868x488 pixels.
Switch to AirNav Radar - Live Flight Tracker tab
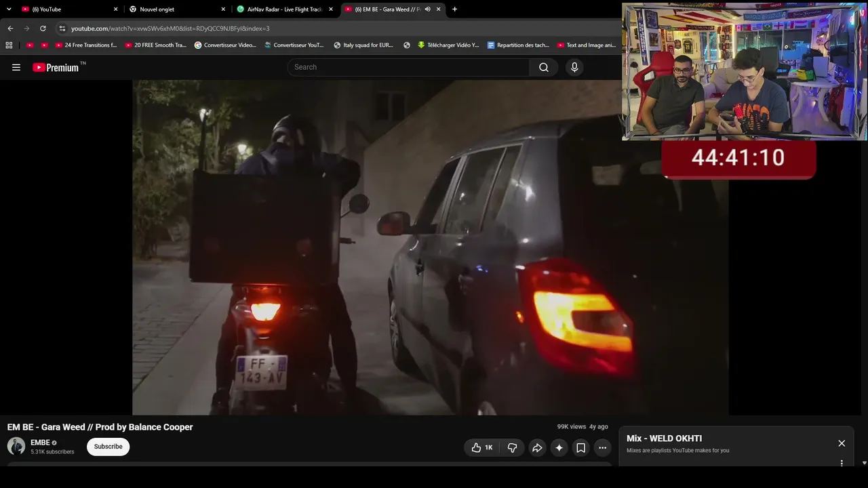[285, 9]
